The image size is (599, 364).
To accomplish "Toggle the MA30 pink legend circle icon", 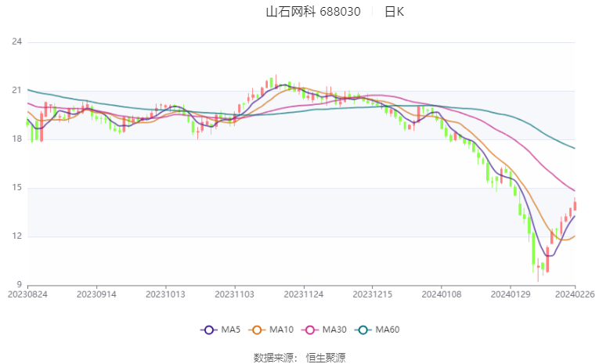I will point(310,330).
